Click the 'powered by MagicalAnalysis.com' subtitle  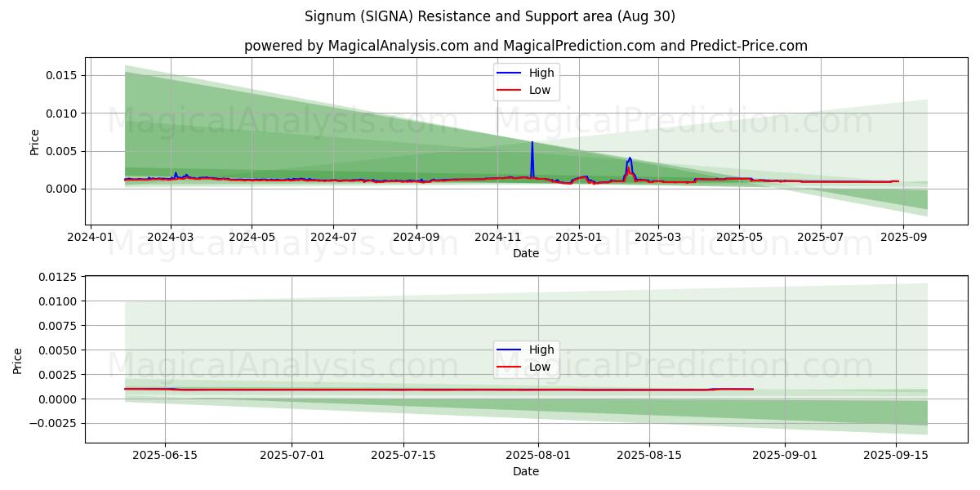[526, 46]
